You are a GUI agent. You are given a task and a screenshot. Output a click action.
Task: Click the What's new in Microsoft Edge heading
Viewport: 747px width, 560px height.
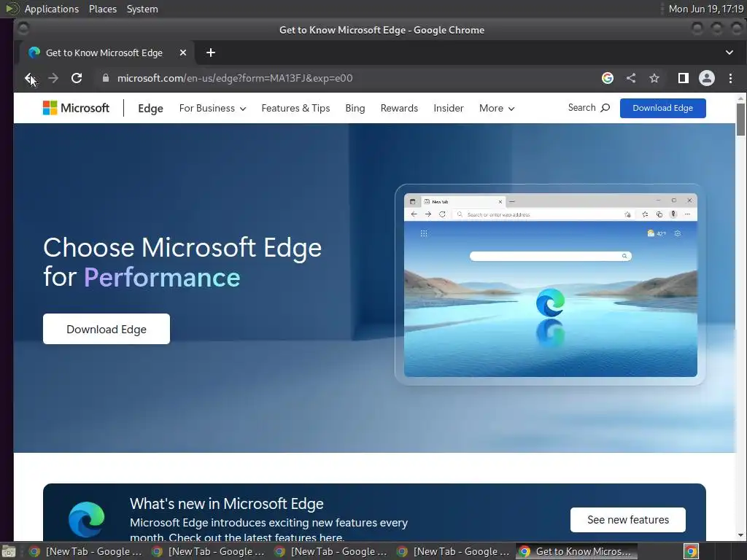point(227,504)
